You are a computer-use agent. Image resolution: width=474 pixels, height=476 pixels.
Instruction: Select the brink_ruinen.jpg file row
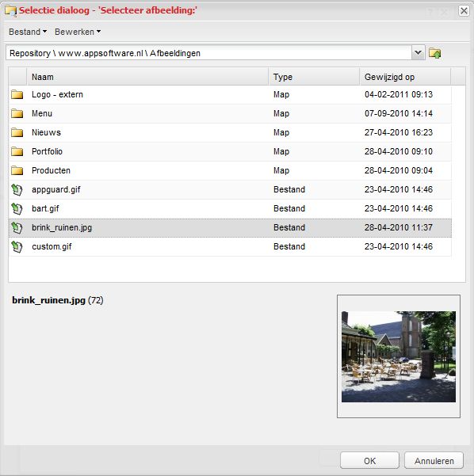point(230,227)
